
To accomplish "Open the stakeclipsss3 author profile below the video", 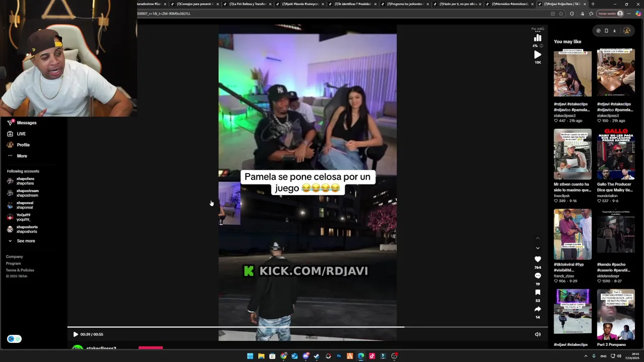I will tap(101, 348).
